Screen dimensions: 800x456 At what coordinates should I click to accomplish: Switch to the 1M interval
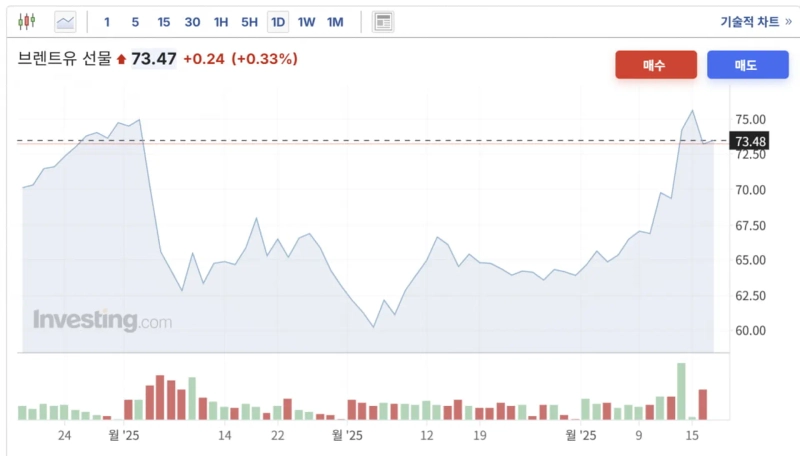[x=335, y=21]
